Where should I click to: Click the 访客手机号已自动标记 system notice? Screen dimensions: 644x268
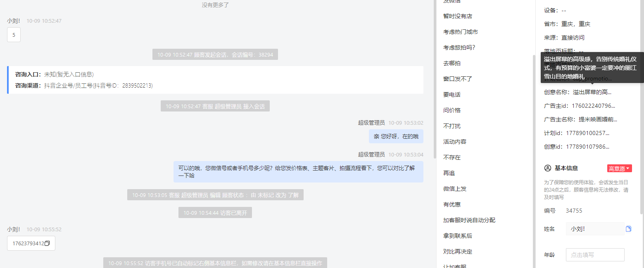coord(215,263)
